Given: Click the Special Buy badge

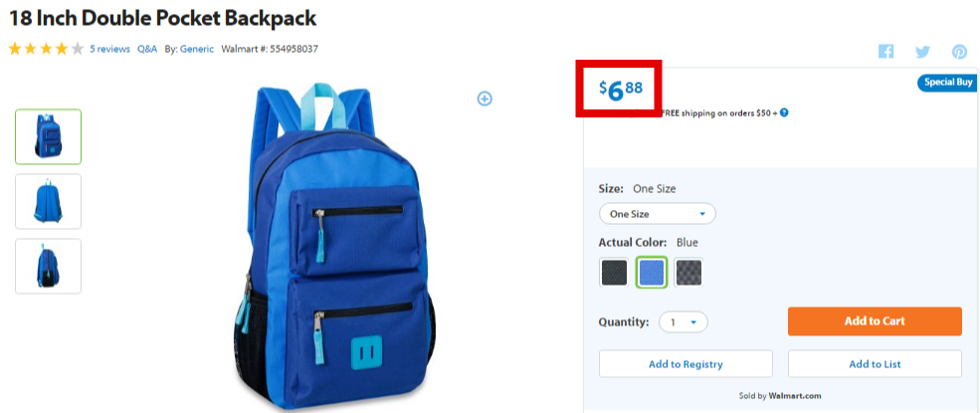Looking at the screenshot, I should pos(947,83).
